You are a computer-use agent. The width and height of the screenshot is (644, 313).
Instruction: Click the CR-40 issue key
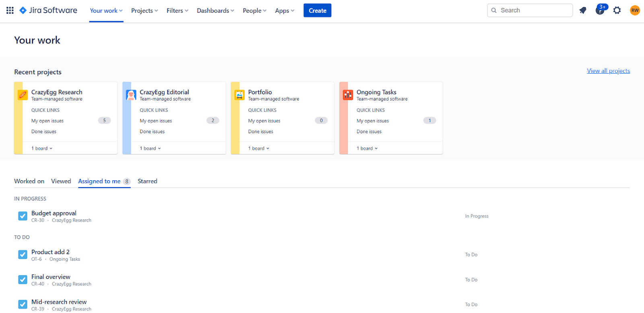pyautogui.click(x=38, y=284)
